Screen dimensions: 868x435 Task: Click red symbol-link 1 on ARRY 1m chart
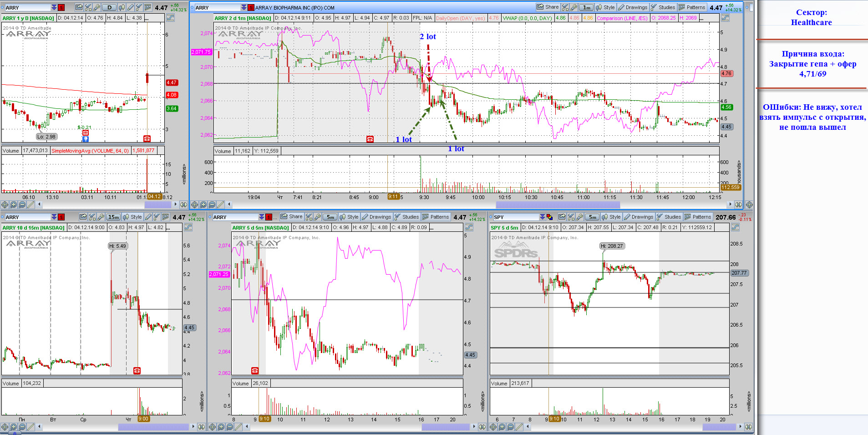(250, 7)
